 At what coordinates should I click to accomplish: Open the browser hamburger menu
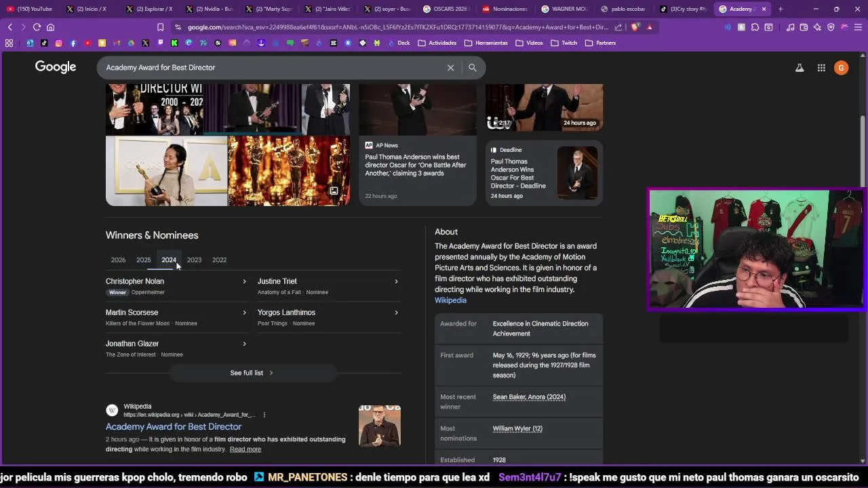[858, 27]
